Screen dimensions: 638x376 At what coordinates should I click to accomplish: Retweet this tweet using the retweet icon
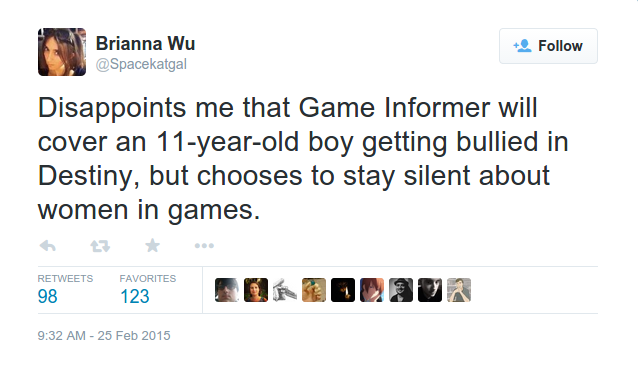pos(100,246)
